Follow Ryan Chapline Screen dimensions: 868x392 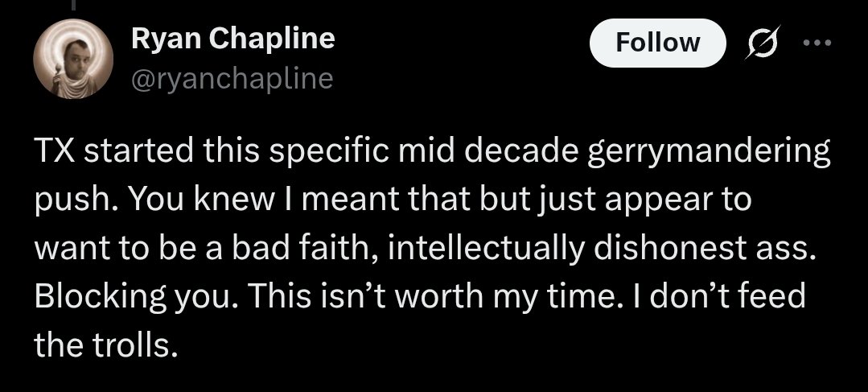[658, 43]
